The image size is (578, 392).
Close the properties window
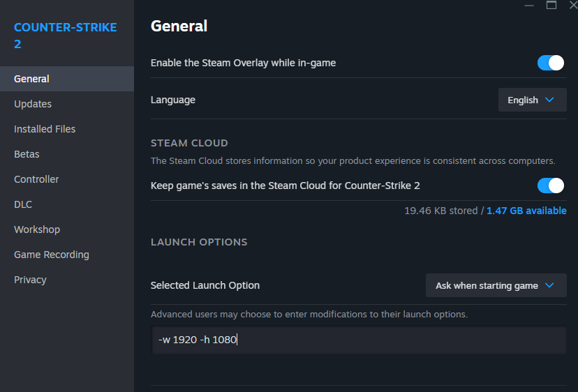pos(572,5)
